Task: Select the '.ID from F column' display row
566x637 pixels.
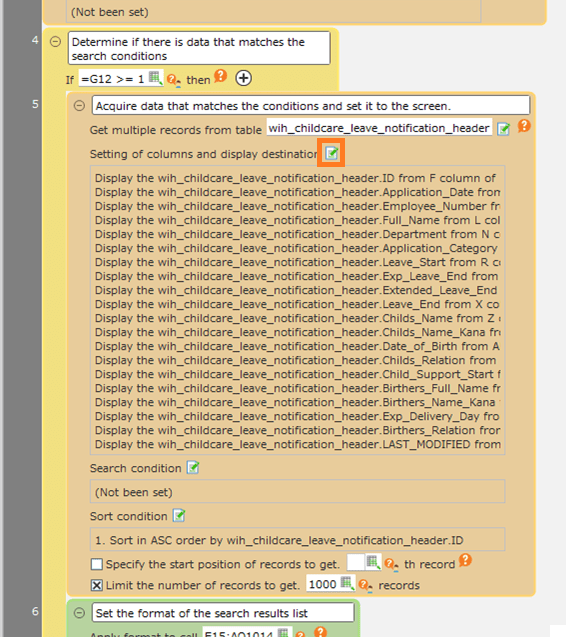Action: coord(297,178)
